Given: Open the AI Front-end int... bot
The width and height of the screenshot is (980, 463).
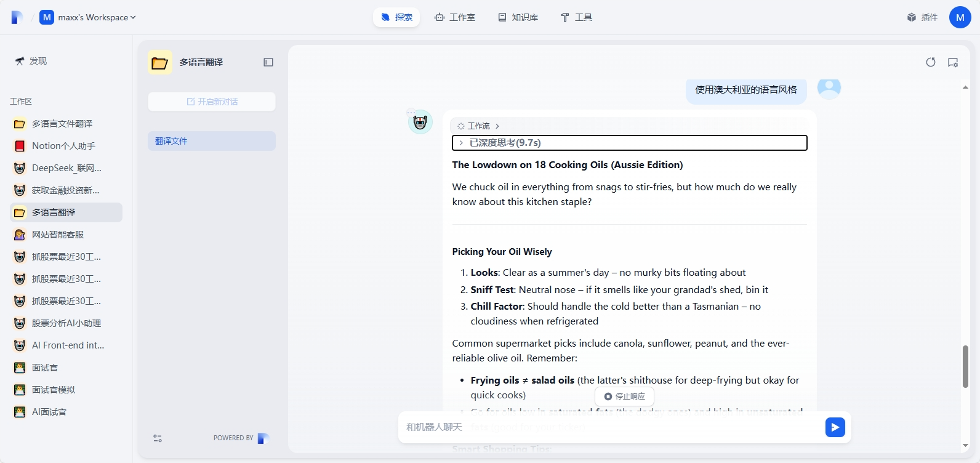Looking at the screenshot, I should (66, 345).
